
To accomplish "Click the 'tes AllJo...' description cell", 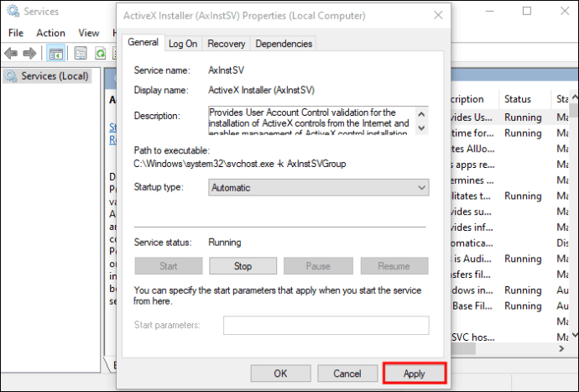I will coord(473,149).
